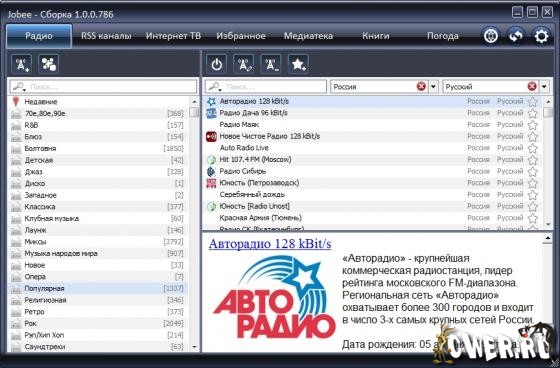Toggle favorite star for Hit 107.4 FM
Viewport: 560px width, 368px height.
click(532, 160)
